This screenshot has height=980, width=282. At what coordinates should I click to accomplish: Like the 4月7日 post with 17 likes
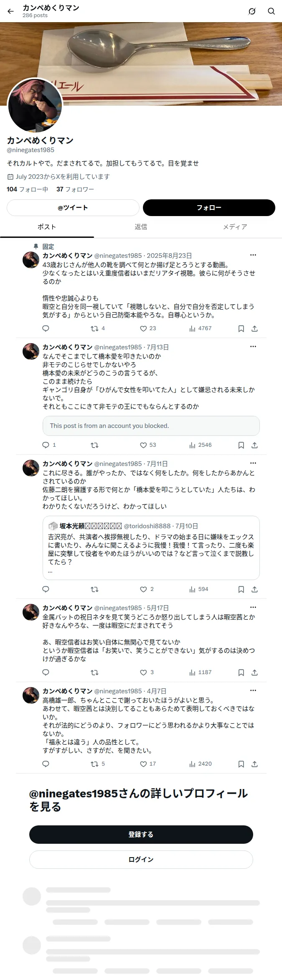pyautogui.click(x=148, y=764)
